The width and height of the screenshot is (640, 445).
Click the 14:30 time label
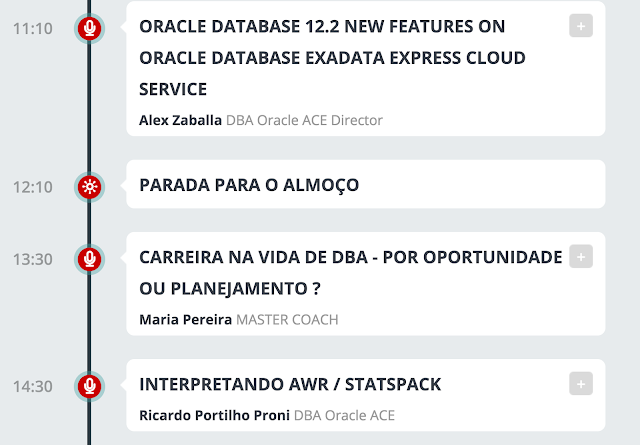[33, 386]
